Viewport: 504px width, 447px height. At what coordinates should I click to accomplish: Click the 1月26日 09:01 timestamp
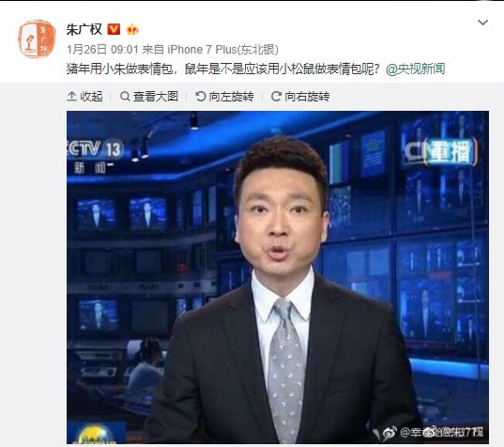pyautogui.click(x=102, y=50)
